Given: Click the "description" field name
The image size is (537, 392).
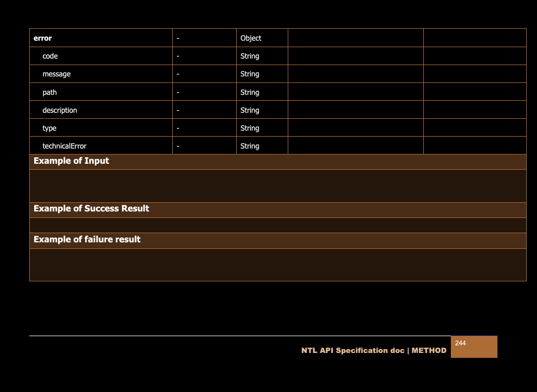Looking at the screenshot, I should coord(60,110).
